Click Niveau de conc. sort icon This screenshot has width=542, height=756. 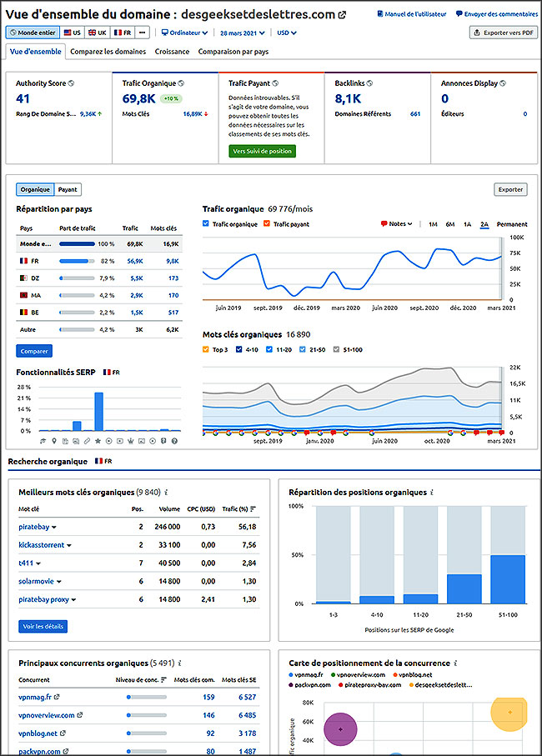164,680
